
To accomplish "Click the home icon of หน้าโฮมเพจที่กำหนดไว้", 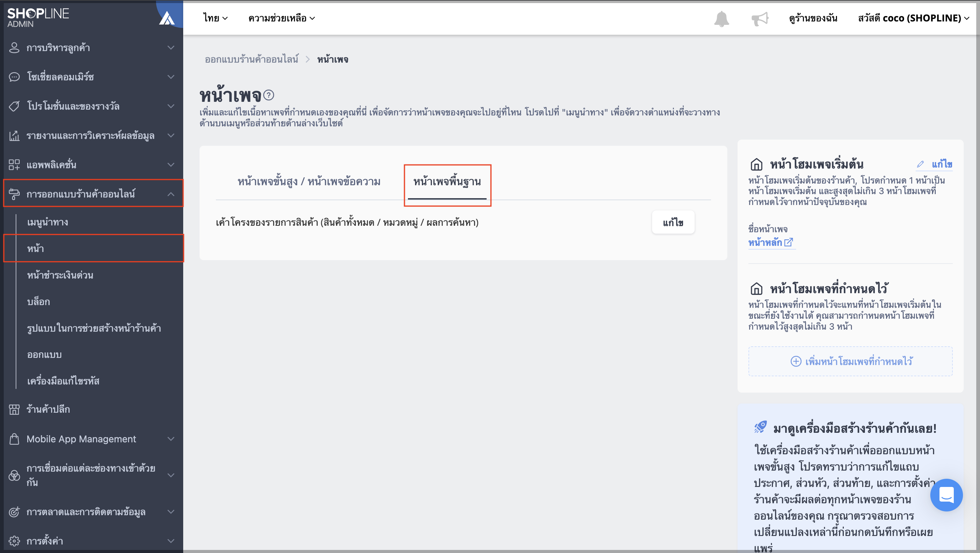I will point(756,289).
